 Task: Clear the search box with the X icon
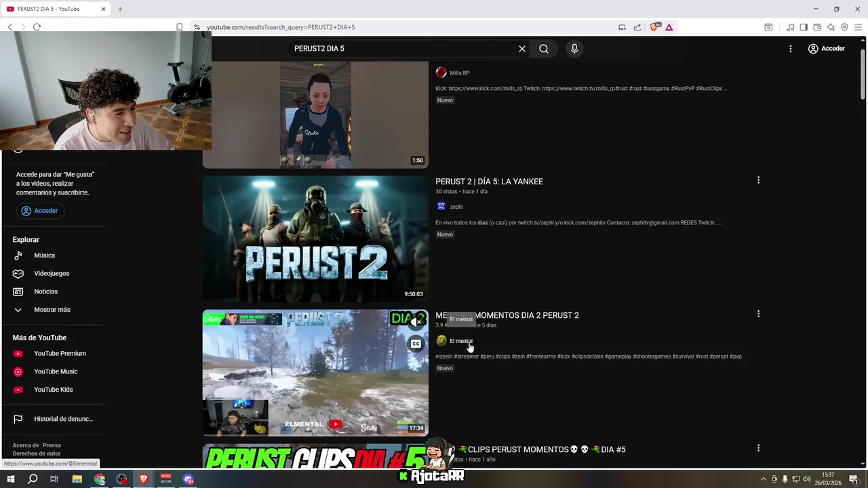[522, 49]
